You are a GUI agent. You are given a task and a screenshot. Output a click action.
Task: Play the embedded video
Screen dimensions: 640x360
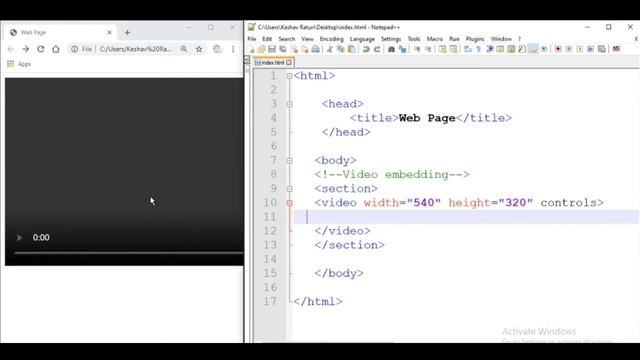19,238
